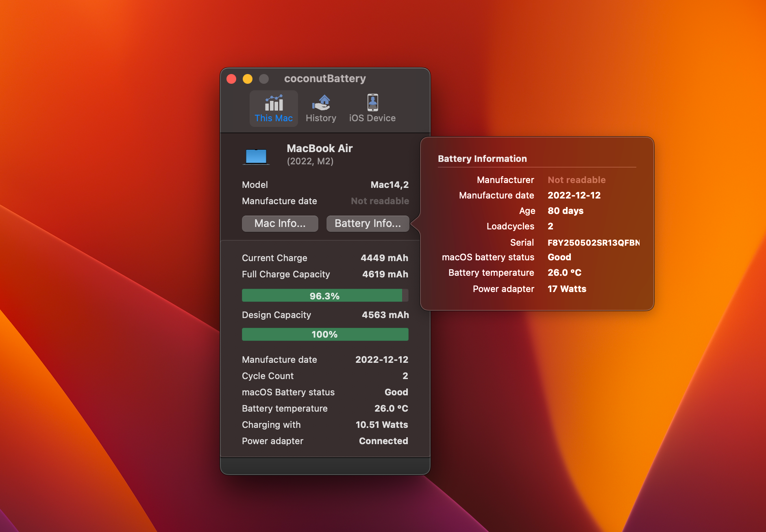Switch to the This Mac tab

(x=274, y=109)
